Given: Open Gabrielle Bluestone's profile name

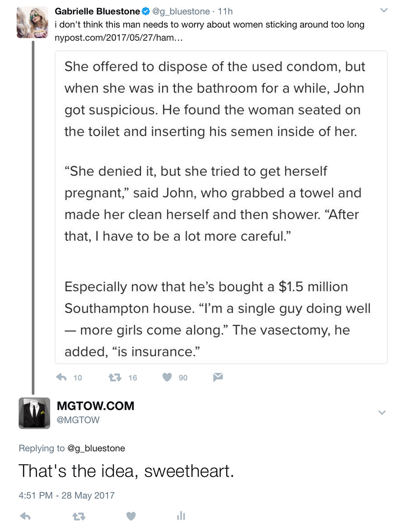Looking at the screenshot, I should coord(98,11).
